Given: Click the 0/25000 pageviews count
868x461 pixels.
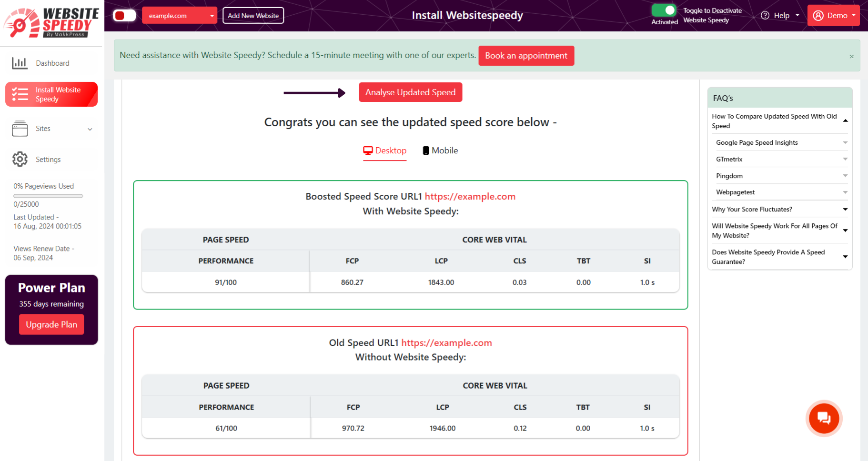Looking at the screenshot, I should click(x=26, y=204).
